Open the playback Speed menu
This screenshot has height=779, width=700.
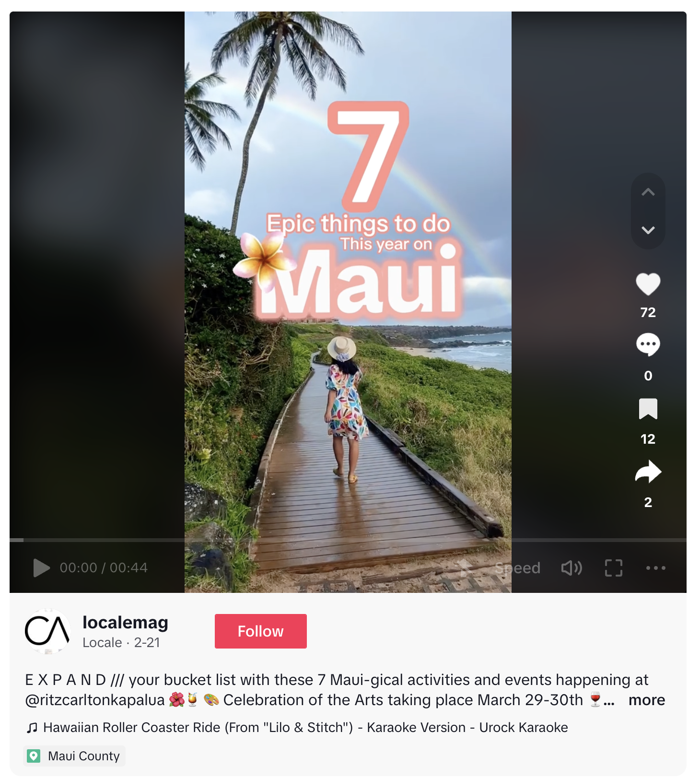pos(517,568)
